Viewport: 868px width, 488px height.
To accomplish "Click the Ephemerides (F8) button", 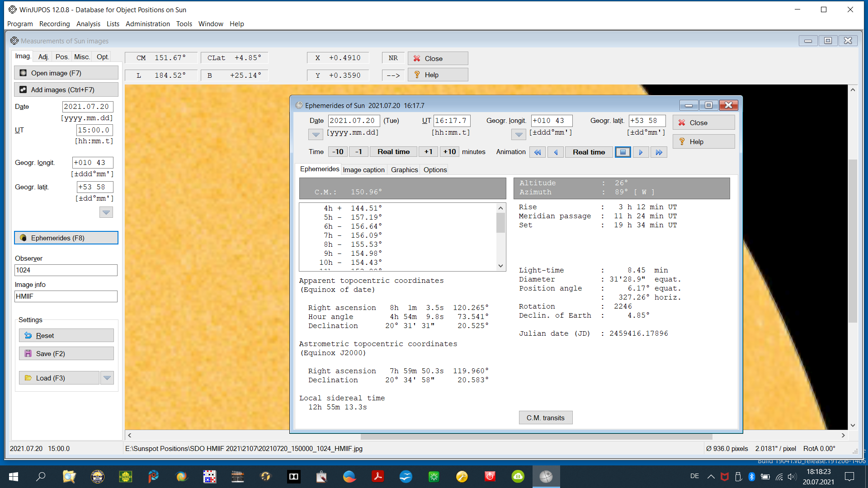I will coord(66,238).
